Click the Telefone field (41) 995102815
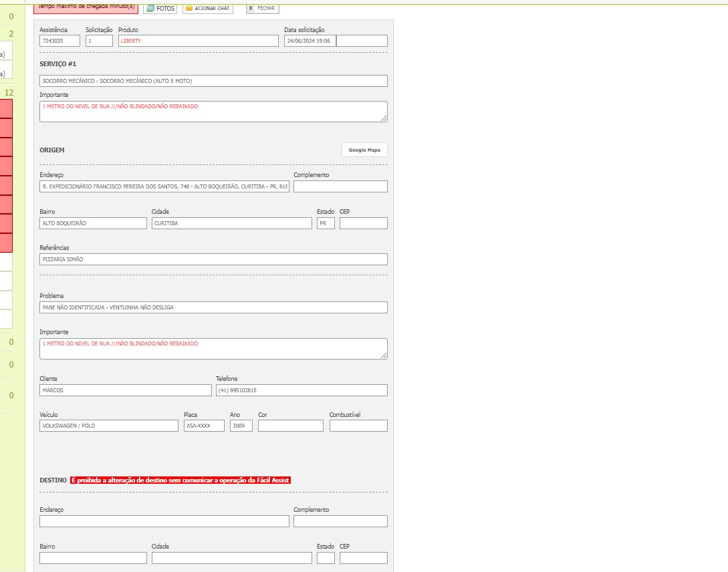This screenshot has width=728, height=572. pos(301,390)
